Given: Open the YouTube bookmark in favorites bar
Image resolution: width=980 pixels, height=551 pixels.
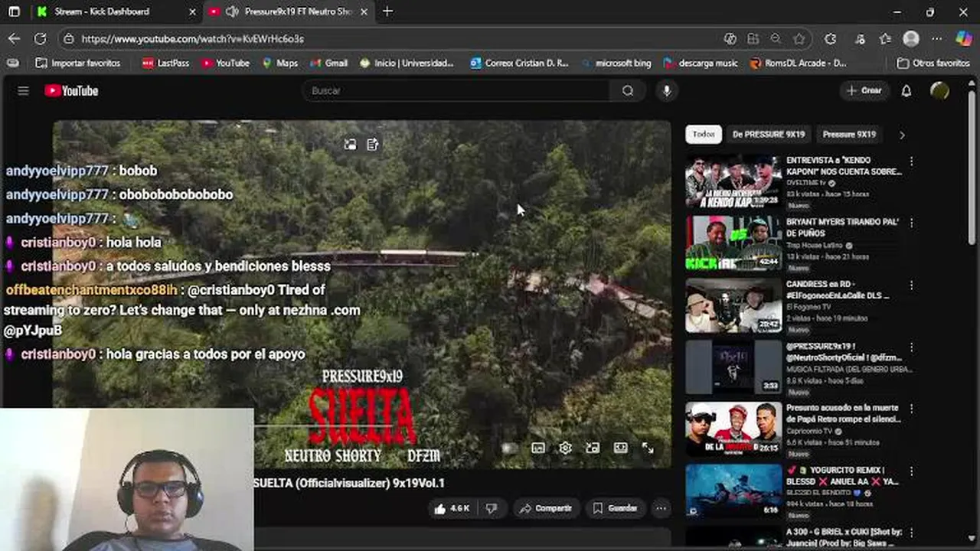Looking at the screenshot, I should [225, 63].
